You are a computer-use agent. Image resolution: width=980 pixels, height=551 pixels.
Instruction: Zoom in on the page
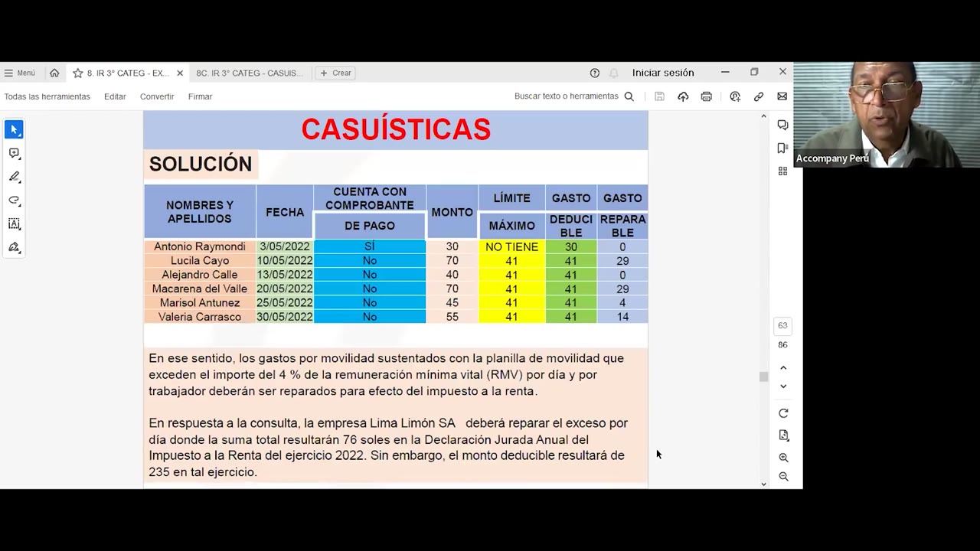(783, 457)
